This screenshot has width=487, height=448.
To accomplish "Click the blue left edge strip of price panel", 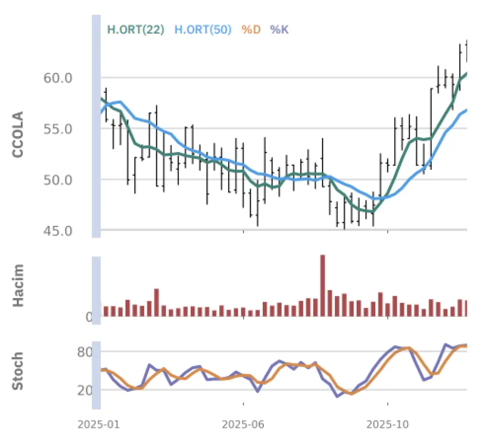I will pos(96,127).
